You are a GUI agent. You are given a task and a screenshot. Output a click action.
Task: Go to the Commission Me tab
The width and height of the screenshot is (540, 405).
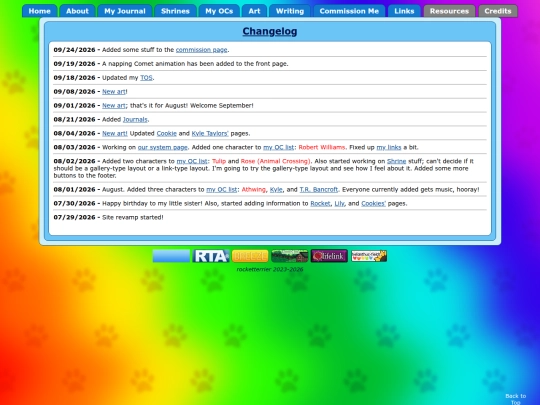(349, 11)
